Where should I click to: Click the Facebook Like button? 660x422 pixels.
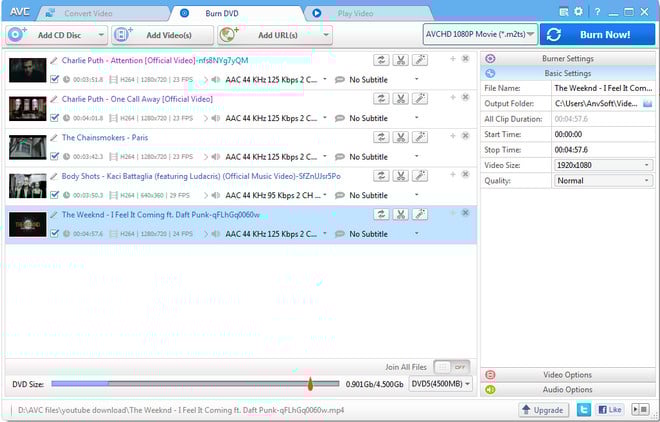[x=610, y=409]
